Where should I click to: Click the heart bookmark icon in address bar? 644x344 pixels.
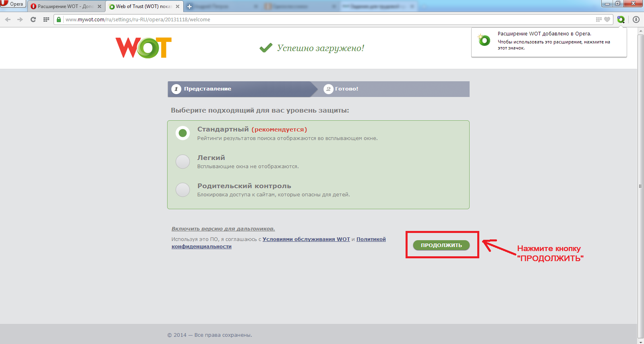[x=607, y=19]
